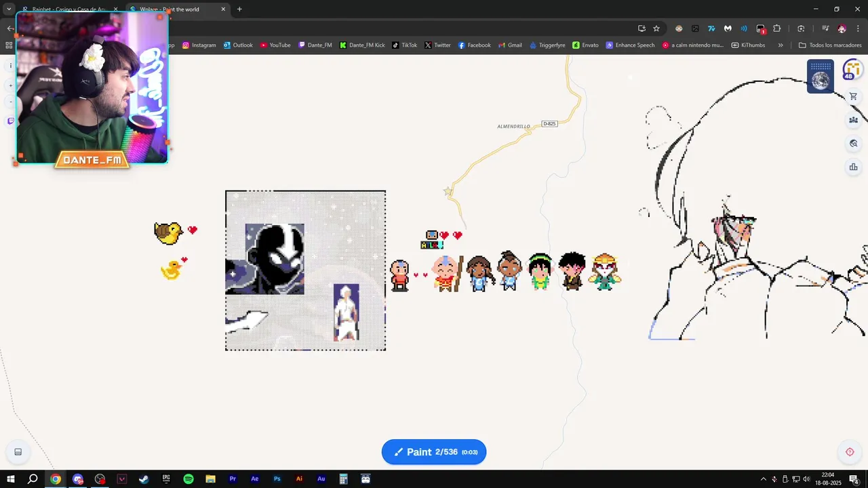Viewport: 868px width, 488px height.
Task: Open the media control playlist icon
Action: coord(825,28)
